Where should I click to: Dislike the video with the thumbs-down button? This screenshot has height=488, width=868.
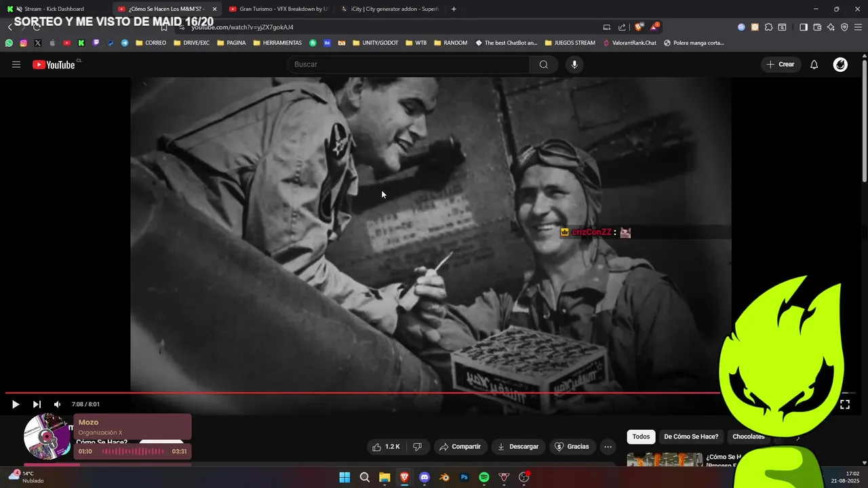coord(417,447)
